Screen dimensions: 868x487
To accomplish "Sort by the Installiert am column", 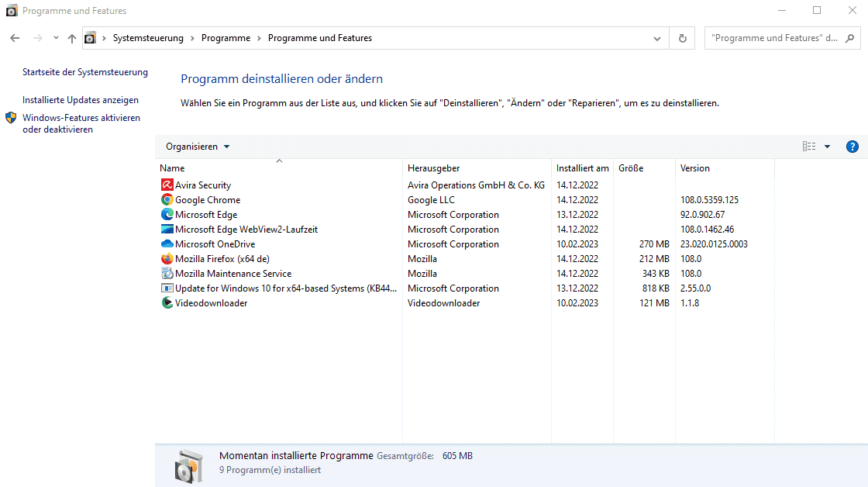I will pyautogui.click(x=583, y=168).
